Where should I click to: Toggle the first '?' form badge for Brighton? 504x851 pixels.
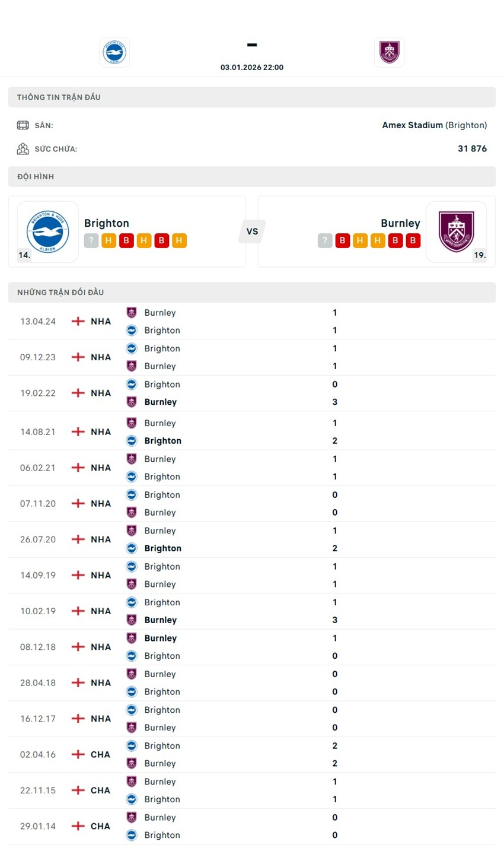[x=90, y=240]
